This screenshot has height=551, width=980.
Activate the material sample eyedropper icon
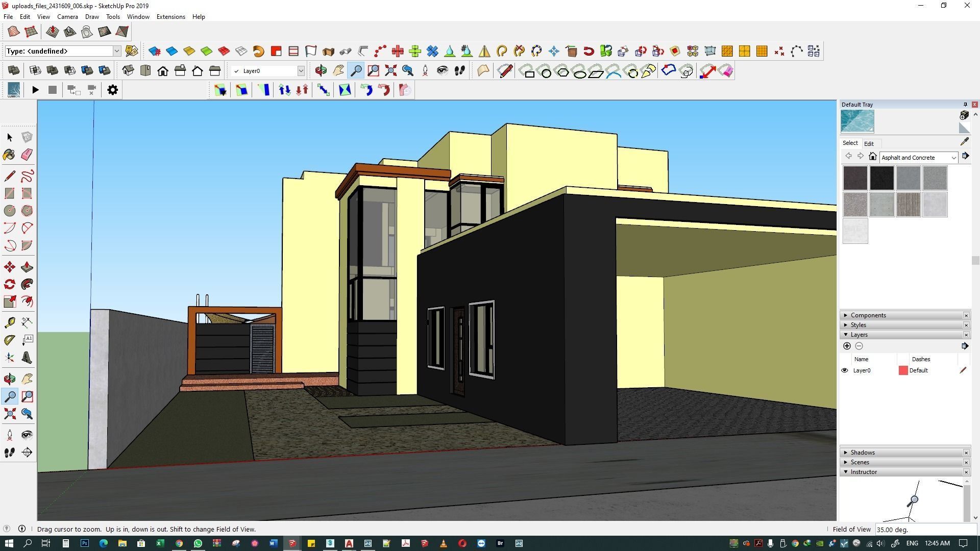click(964, 142)
